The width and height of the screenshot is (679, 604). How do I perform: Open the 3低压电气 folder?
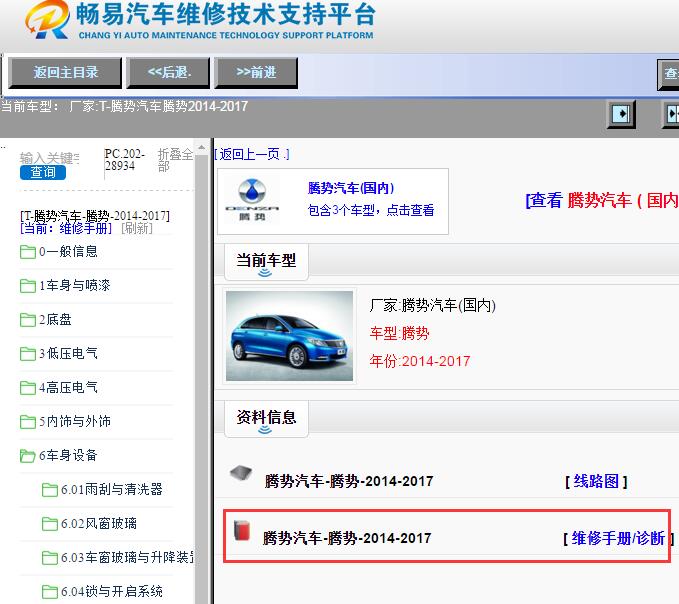click(68, 353)
